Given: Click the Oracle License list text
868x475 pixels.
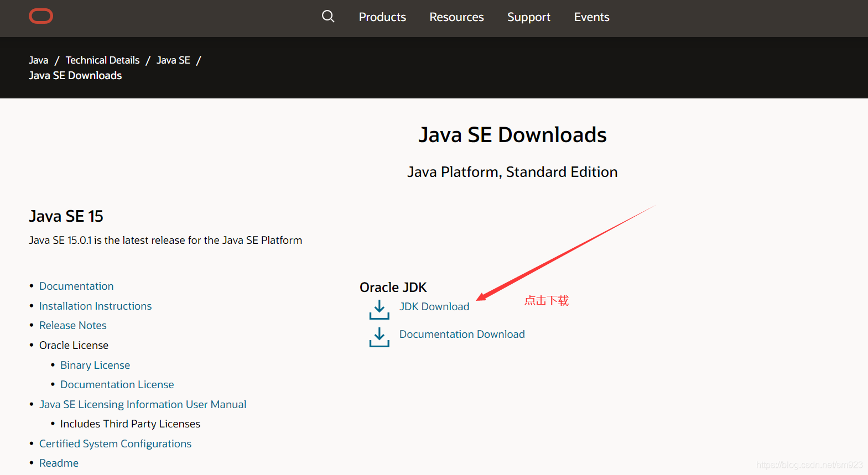Looking at the screenshot, I should pos(74,345).
